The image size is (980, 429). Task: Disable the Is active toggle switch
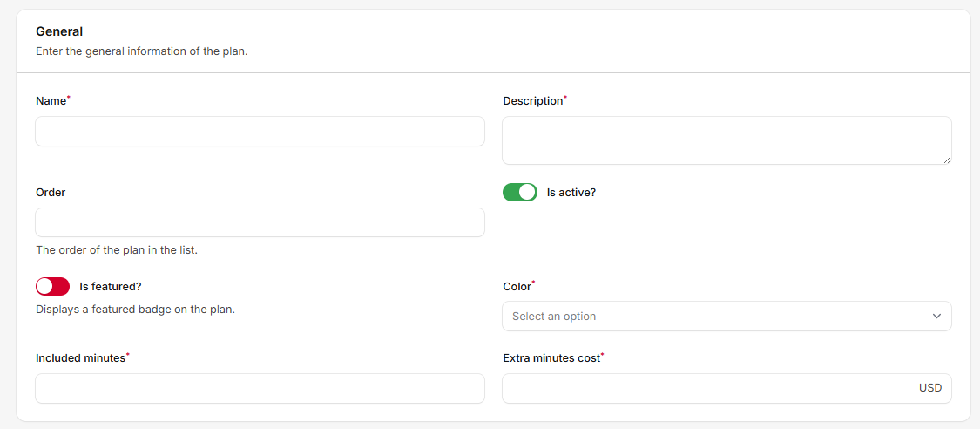520,192
